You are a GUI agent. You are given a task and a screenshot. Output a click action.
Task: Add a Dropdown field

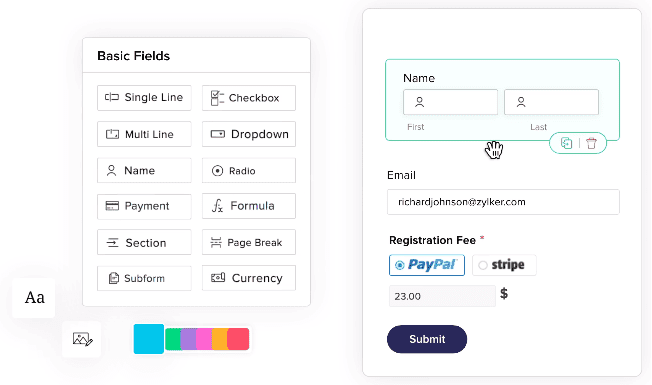point(249,134)
